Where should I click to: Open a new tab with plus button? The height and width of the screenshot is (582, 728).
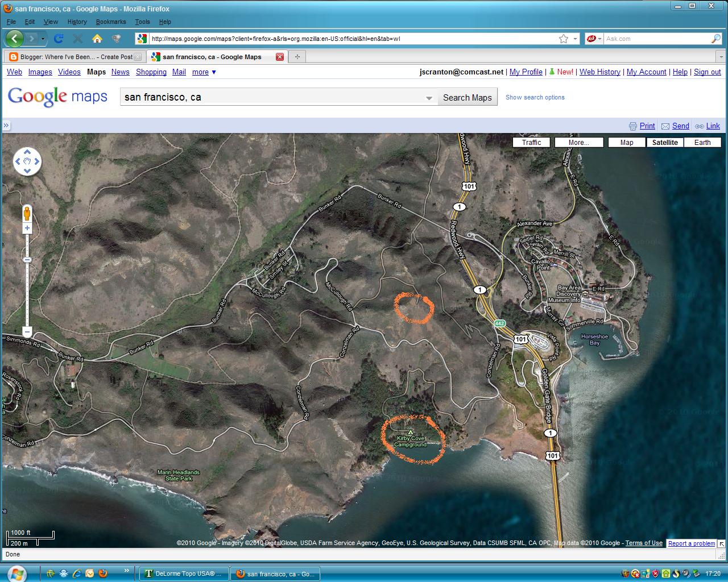297,57
